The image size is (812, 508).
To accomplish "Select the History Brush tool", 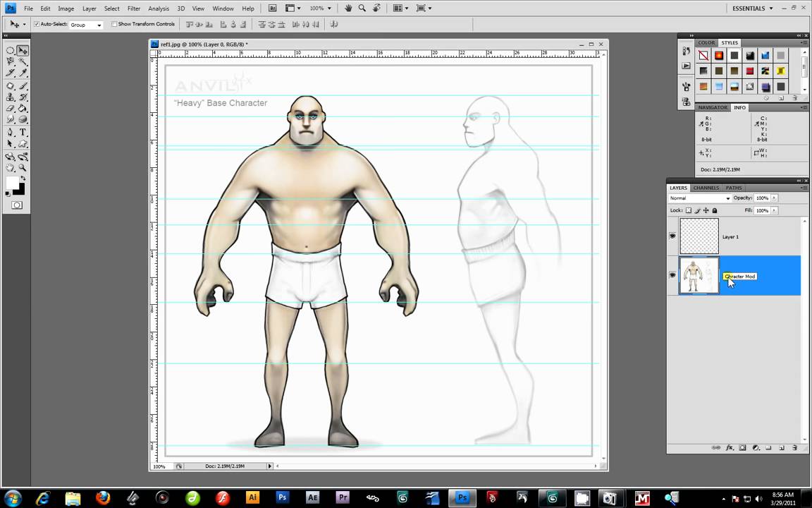I will (x=23, y=97).
